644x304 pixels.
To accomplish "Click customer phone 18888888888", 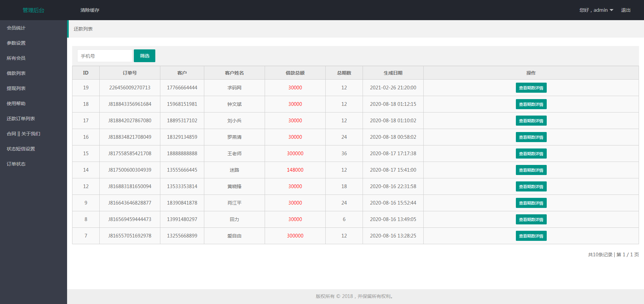I will (x=182, y=154).
